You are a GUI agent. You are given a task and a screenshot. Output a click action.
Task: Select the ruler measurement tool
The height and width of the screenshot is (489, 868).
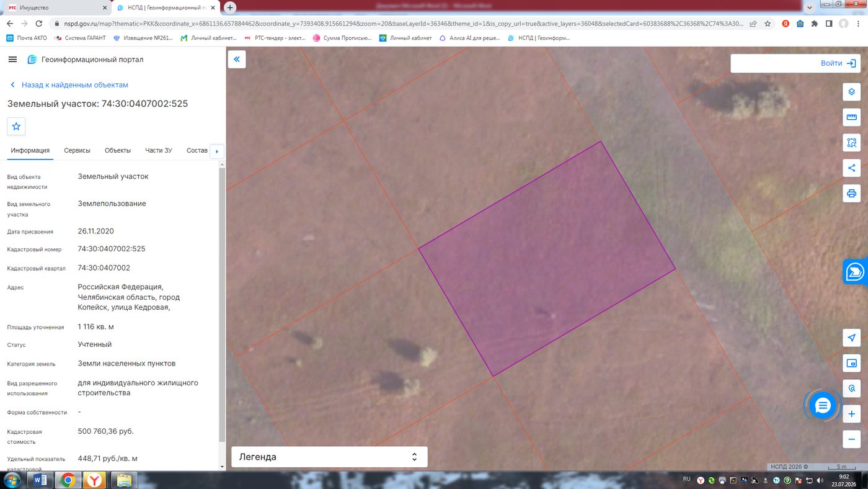(852, 117)
